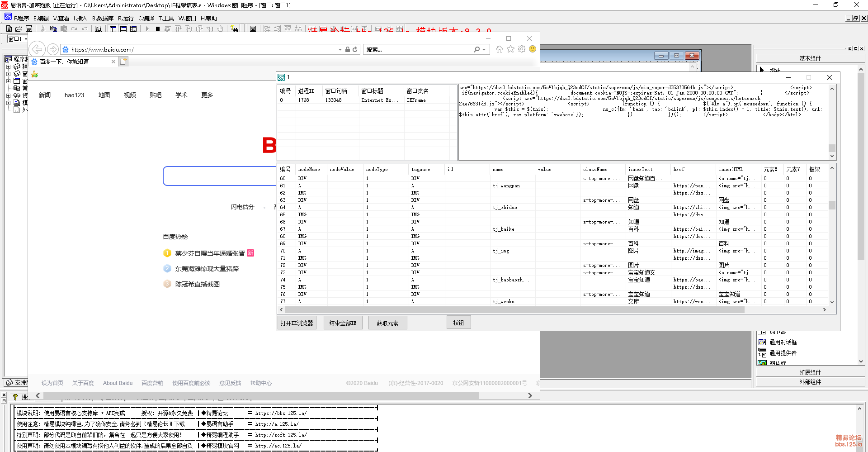Click the Baidu search input box
The height and width of the screenshot is (452, 868).
pos(220,176)
